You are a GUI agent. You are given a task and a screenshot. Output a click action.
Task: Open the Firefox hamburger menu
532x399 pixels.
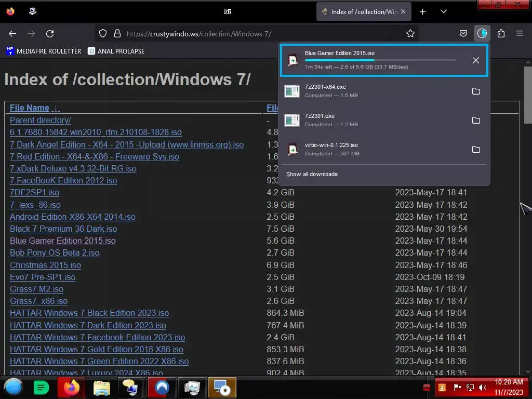pyautogui.click(x=520, y=33)
